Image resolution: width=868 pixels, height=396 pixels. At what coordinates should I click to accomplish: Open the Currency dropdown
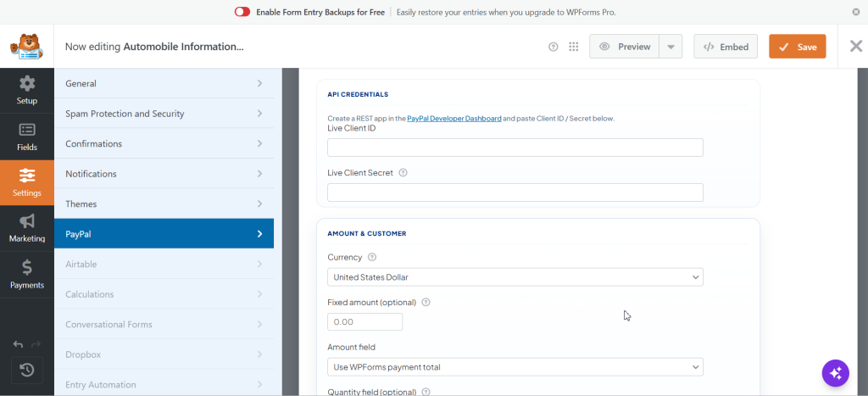tap(515, 277)
